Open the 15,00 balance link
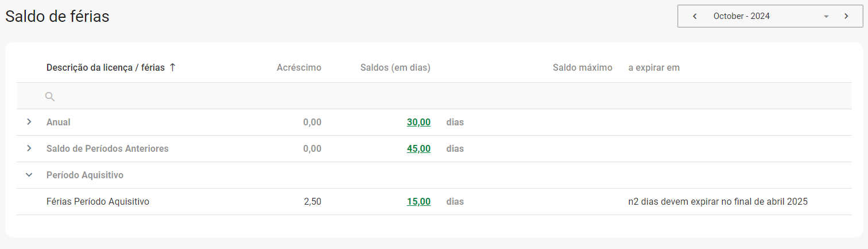Image resolution: width=868 pixels, height=249 pixels. click(418, 201)
